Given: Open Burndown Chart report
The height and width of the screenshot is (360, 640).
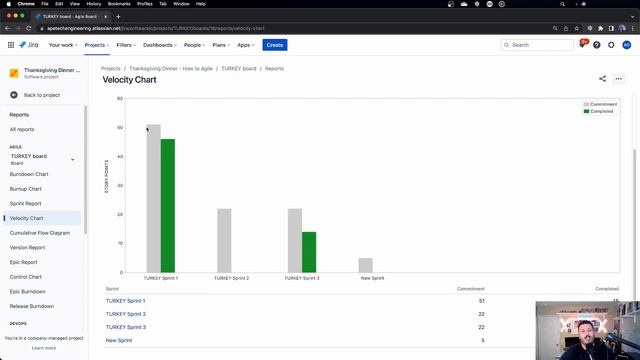Looking at the screenshot, I should (x=29, y=174).
